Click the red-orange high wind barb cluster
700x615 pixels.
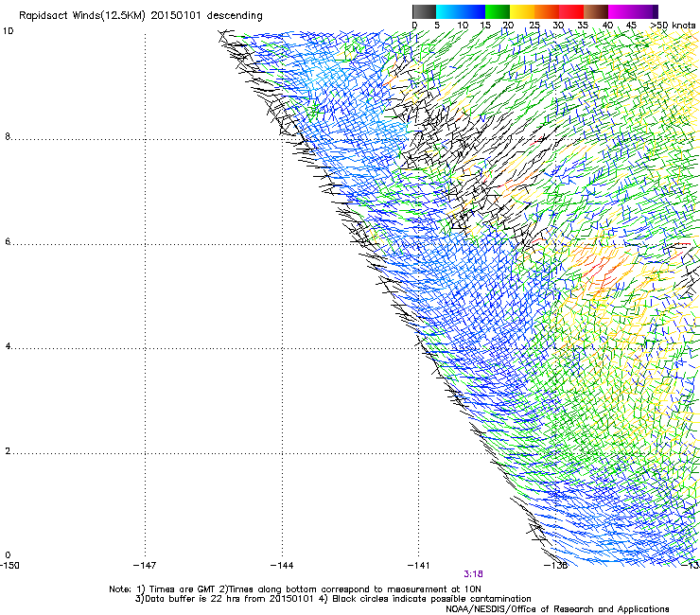tap(601, 268)
